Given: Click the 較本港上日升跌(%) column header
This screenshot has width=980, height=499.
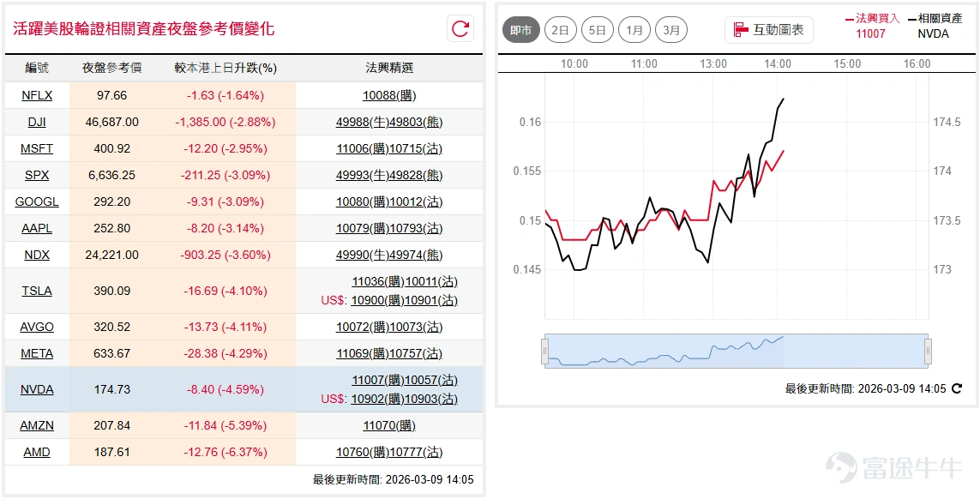Looking at the screenshot, I should [x=225, y=68].
